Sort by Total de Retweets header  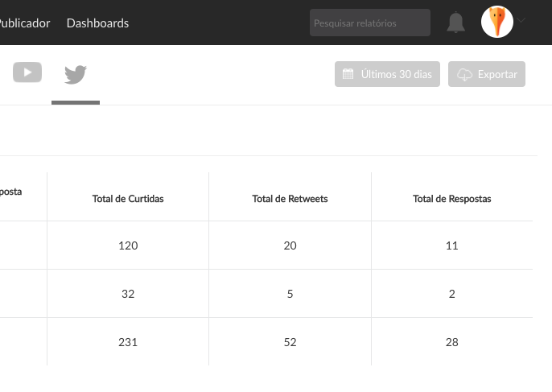(290, 199)
